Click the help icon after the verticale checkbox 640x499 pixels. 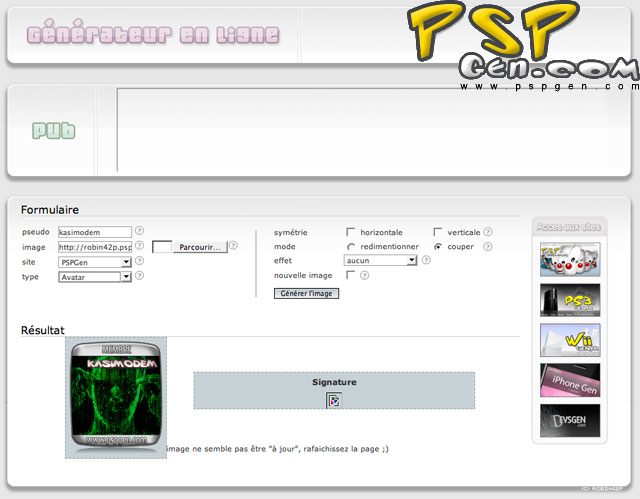pos(488,232)
